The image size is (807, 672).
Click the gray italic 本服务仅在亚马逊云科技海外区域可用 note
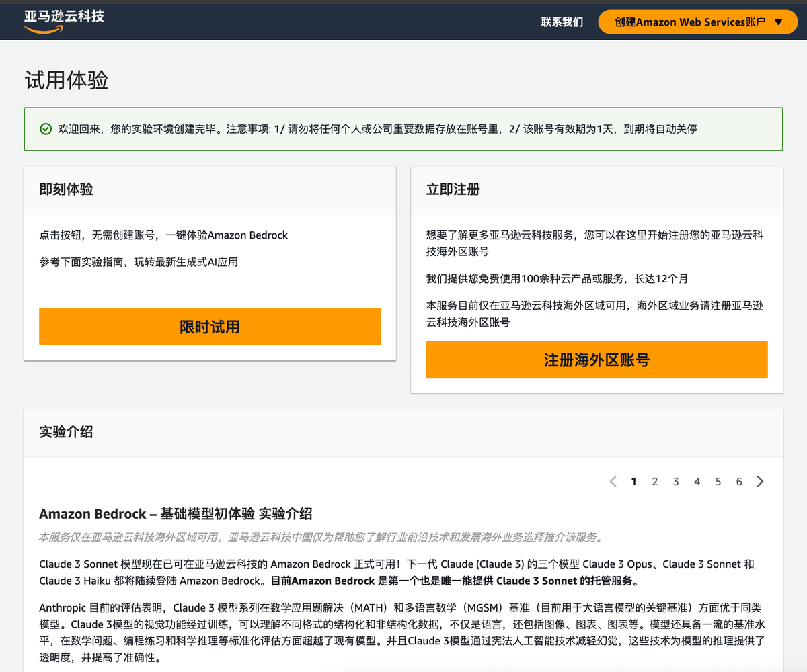321,538
